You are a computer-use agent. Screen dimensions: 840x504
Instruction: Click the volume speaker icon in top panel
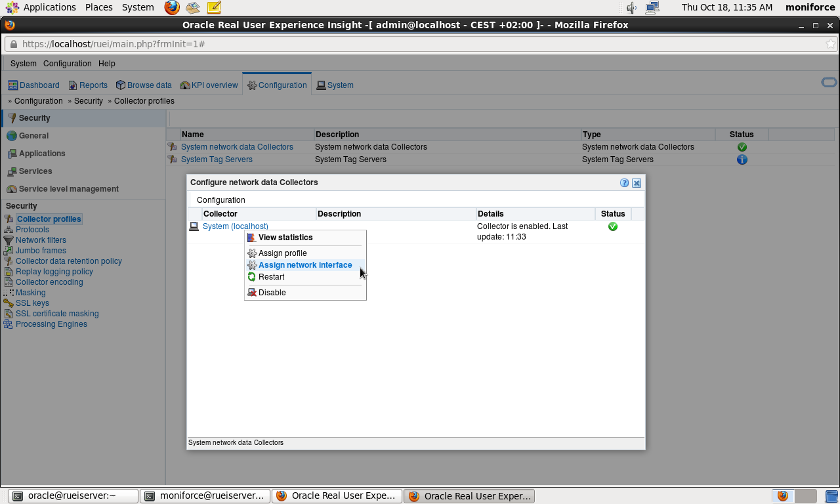(631, 8)
